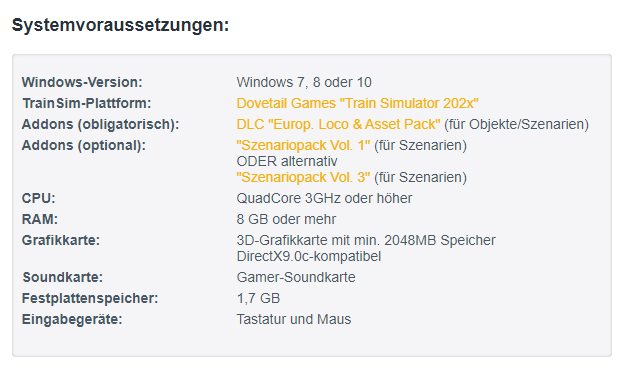Image resolution: width=624 pixels, height=375 pixels.
Task: Open the DLC "Europ. Loco & Asset Pack" link
Action: tap(338, 125)
